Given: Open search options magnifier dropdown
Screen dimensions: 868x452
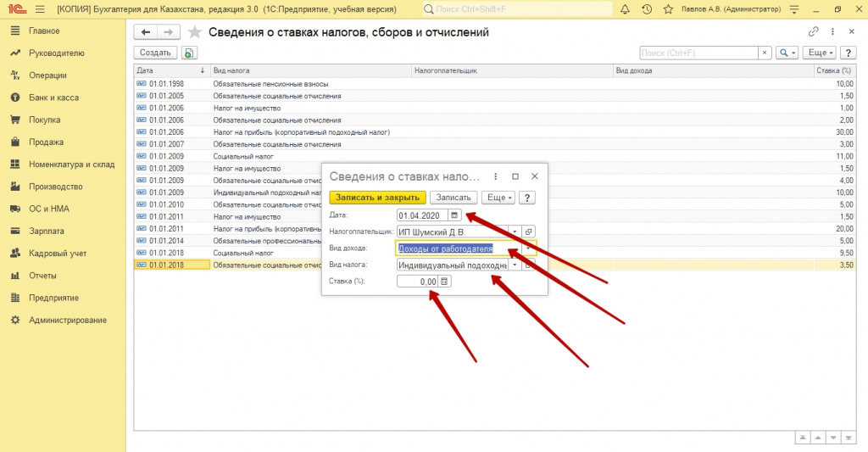Looking at the screenshot, I should pos(787,53).
